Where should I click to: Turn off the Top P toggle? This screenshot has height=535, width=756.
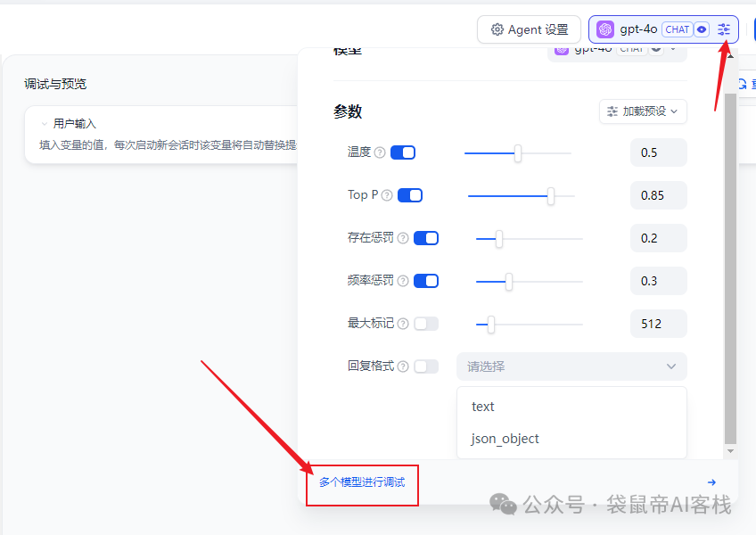click(x=410, y=195)
